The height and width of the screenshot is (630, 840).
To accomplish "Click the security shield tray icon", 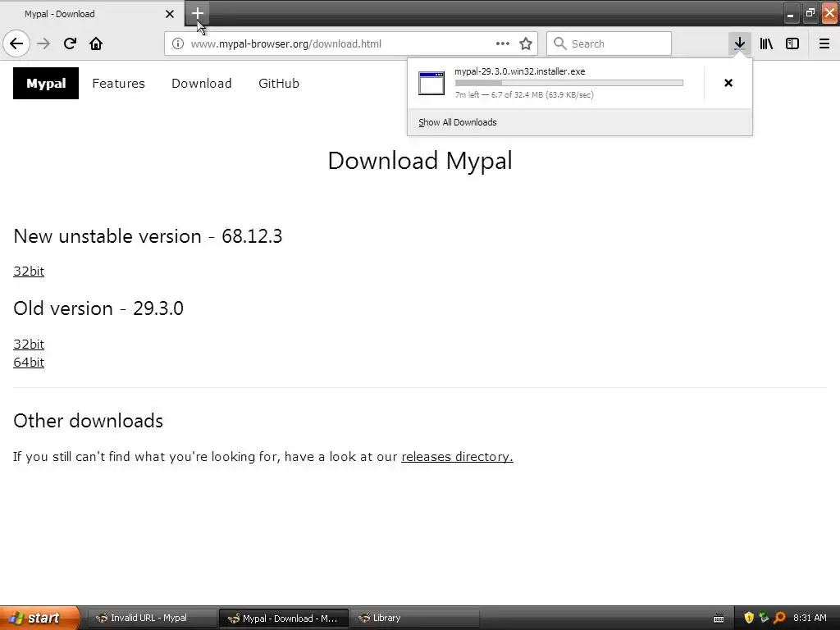I will pos(749,618).
